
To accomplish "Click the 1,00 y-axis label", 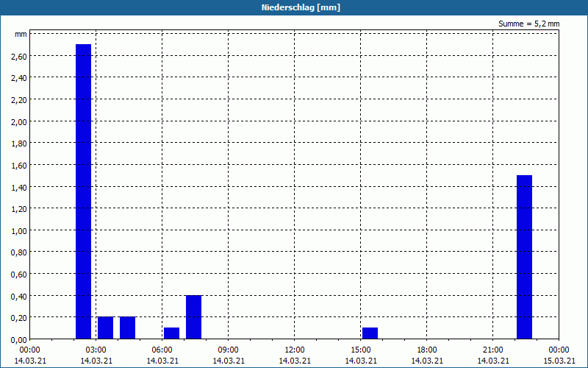I will (19, 230).
